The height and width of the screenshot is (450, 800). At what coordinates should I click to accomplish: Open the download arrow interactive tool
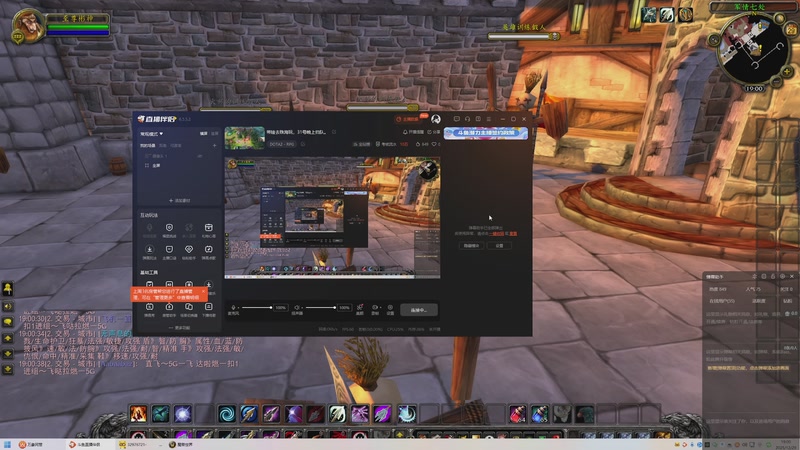pos(149,249)
